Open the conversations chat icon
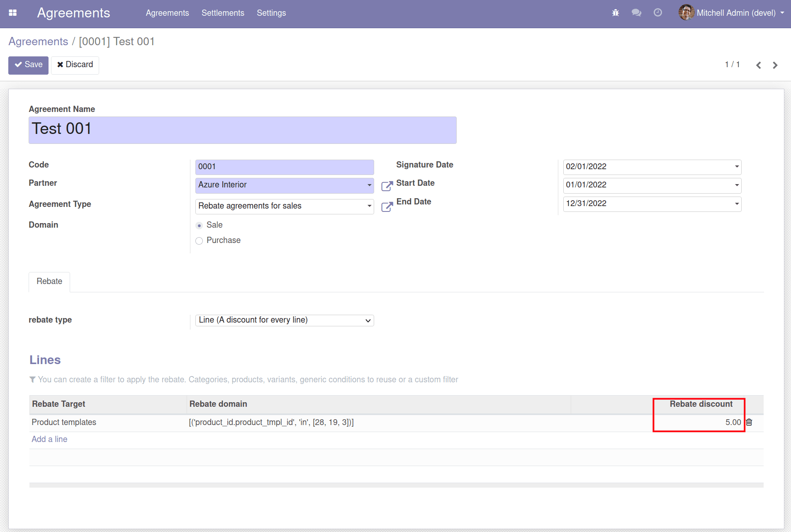This screenshot has width=791, height=532. [x=636, y=13]
